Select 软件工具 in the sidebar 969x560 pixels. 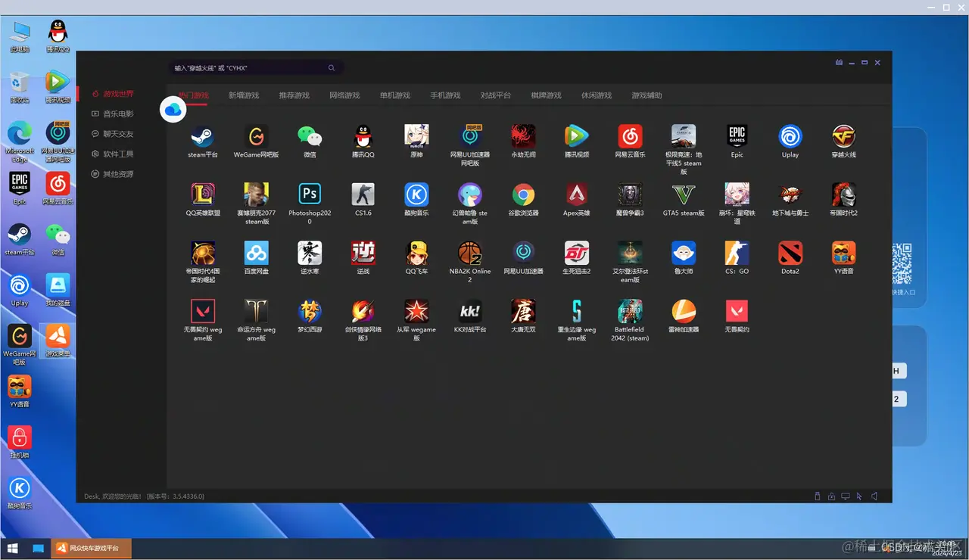[112, 154]
